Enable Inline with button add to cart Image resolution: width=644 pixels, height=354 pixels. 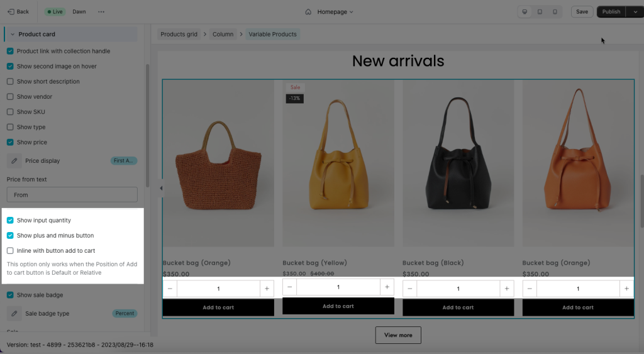click(x=10, y=250)
